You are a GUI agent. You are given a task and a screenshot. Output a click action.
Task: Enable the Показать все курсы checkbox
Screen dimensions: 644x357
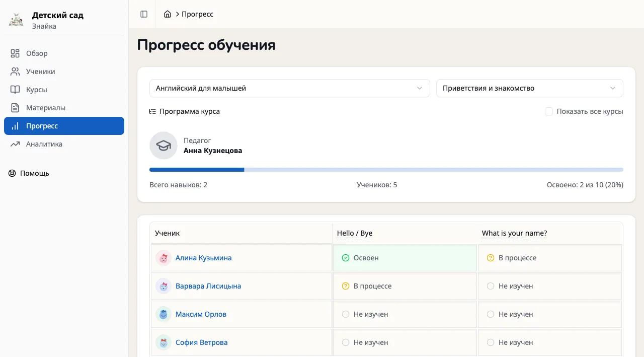[549, 111]
